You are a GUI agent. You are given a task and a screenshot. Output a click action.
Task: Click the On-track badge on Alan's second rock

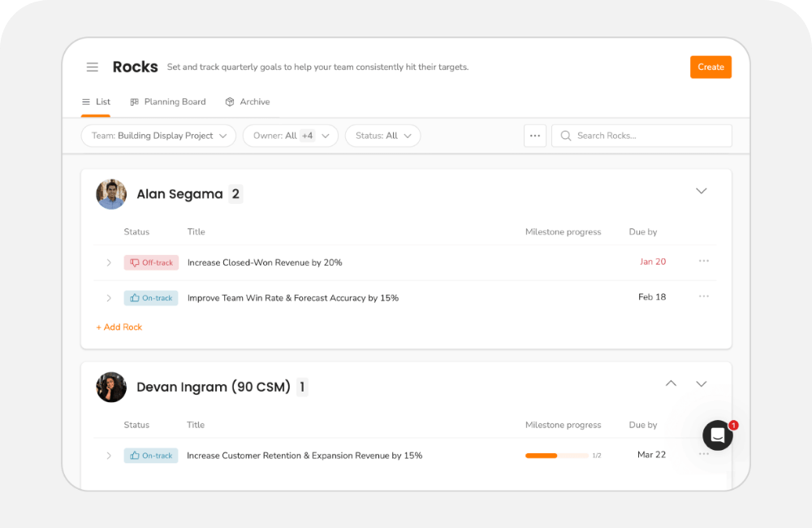(150, 297)
